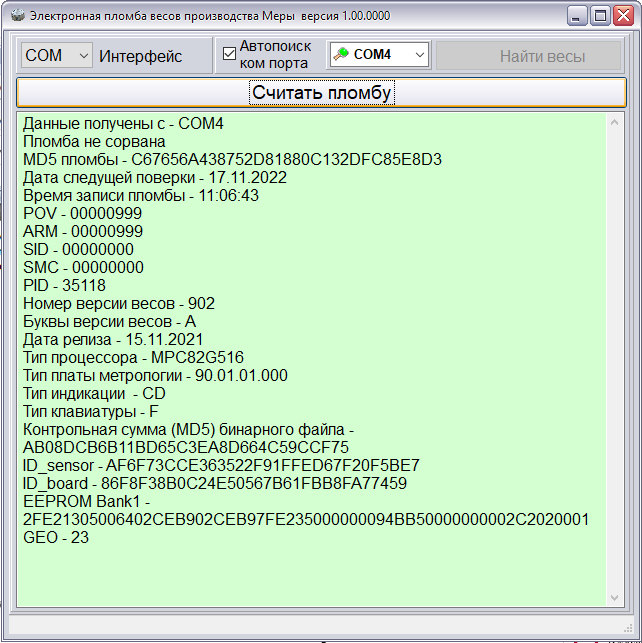
Task: Click the interface dropdown chevron arrow
Action: 84,55
